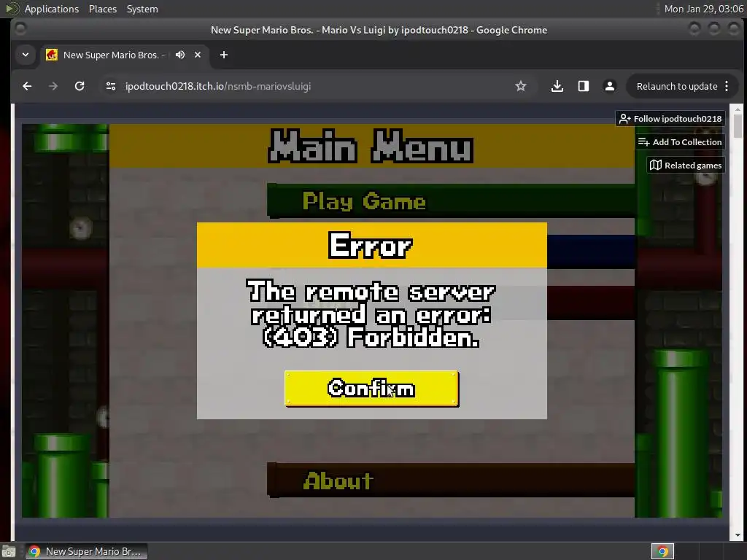Image resolution: width=747 pixels, height=560 pixels.
Task: Expand the tab search dropdown arrow
Action: pyautogui.click(x=26, y=55)
